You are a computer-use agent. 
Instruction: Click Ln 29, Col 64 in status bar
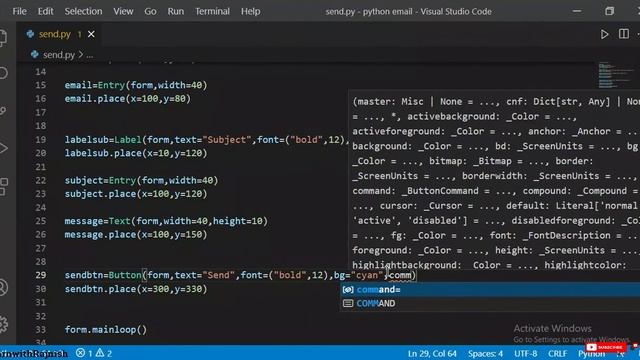pos(432,353)
